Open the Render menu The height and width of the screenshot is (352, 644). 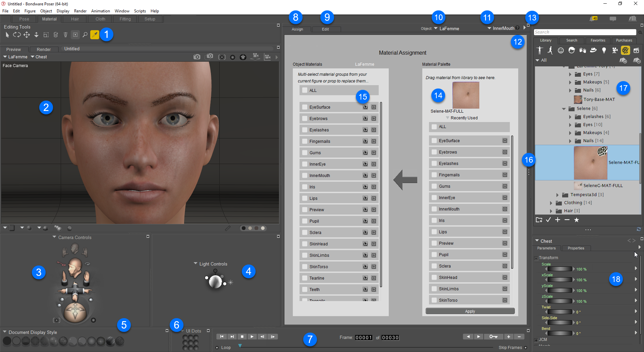click(80, 11)
